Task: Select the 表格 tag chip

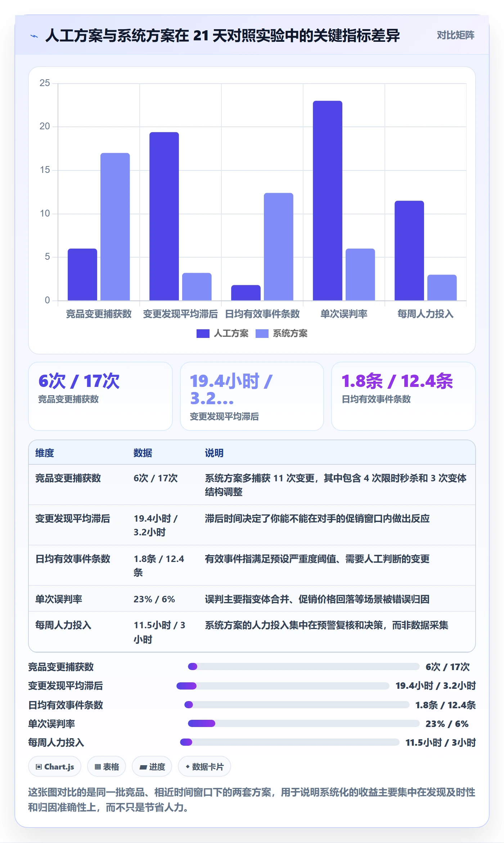Action: point(107,767)
